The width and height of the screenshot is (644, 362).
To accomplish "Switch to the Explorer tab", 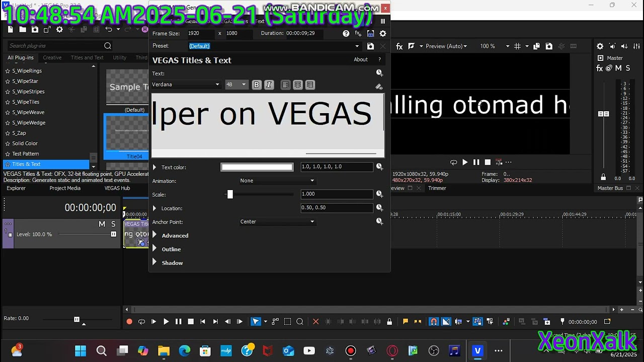I will coord(16,188).
